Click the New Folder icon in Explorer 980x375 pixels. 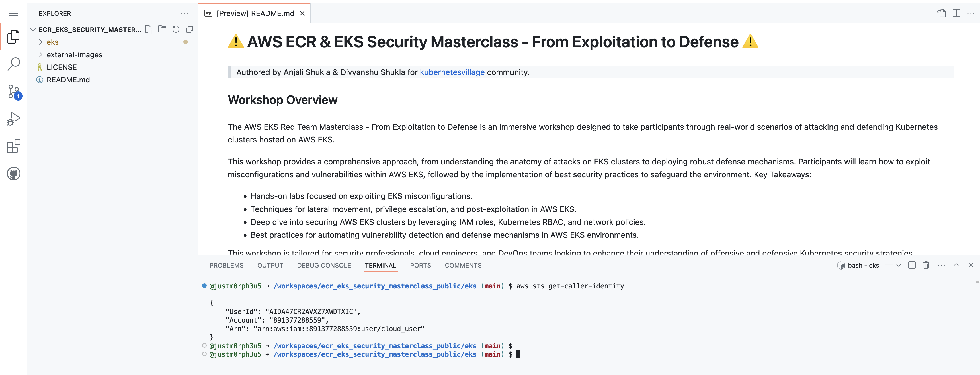[163, 29]
